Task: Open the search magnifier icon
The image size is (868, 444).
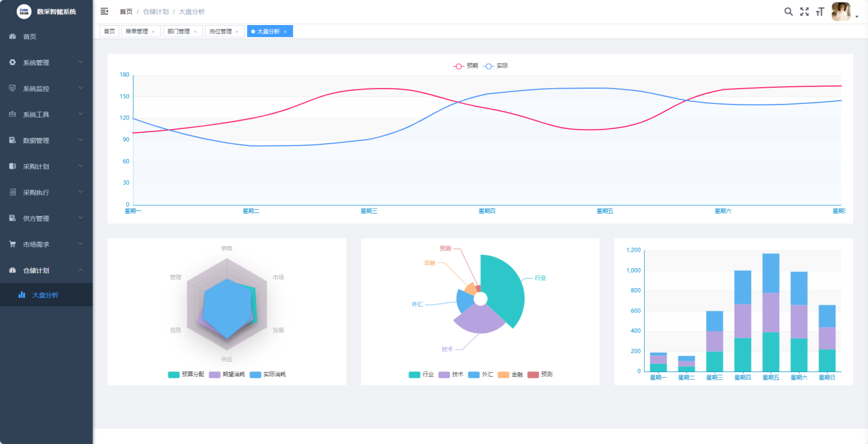Action: pos(788,12)
